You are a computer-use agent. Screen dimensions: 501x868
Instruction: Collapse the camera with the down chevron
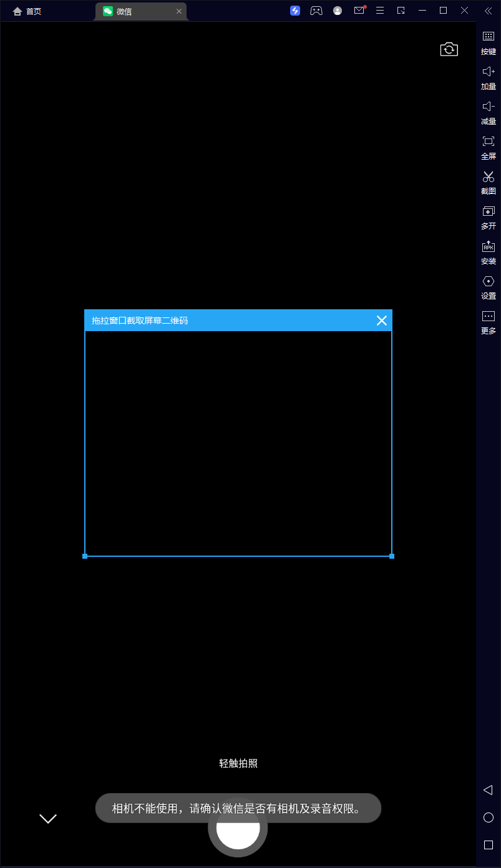[x=48, y=819]
